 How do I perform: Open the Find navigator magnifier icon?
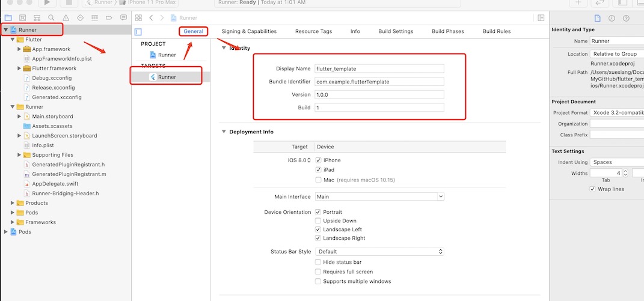coord(51,17)
